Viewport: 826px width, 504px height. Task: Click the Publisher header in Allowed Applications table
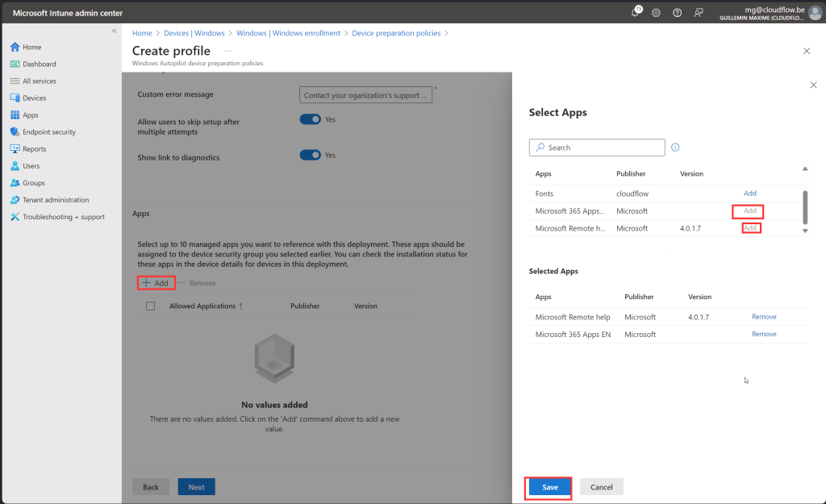pyautogui.click(x=305, y=306)
